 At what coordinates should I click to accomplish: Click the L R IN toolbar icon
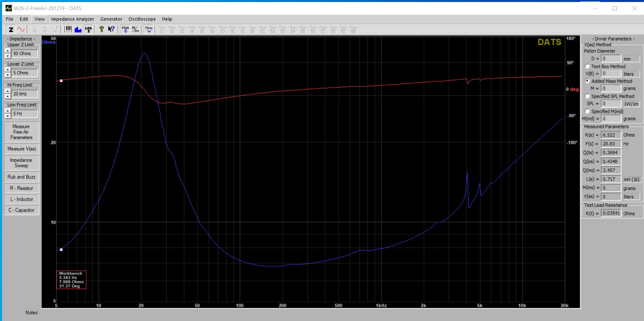[x=55, y=30]
